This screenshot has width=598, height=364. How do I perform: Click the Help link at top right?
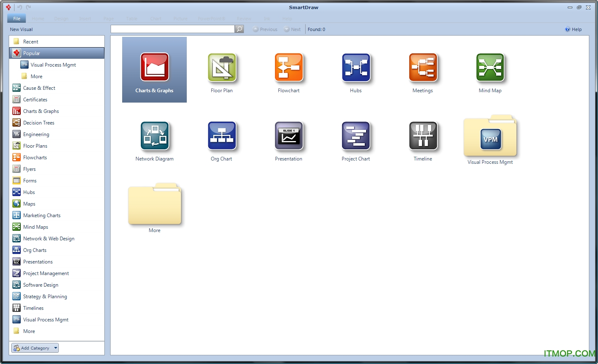pyautogui.click(x=573, y=29)
